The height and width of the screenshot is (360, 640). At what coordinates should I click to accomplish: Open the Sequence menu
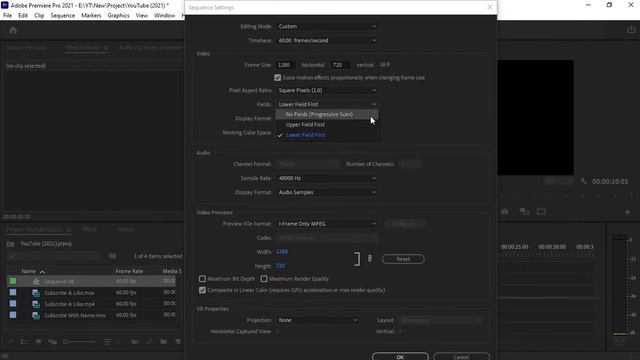coord(62,16)
